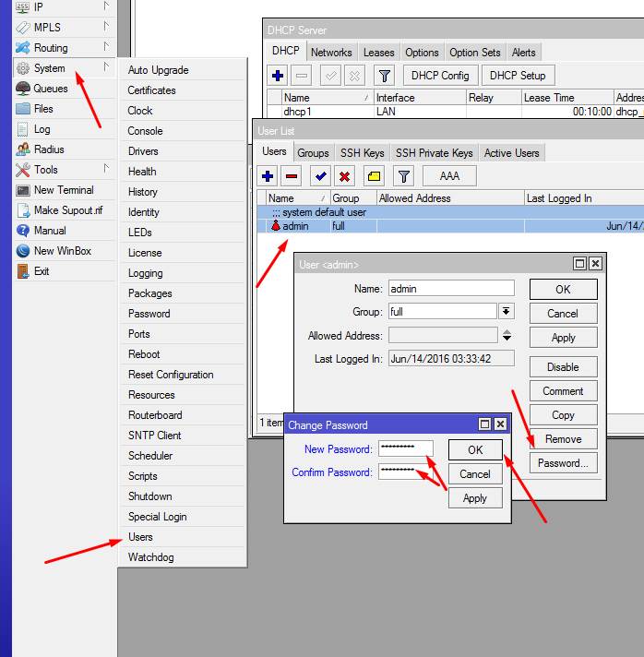Select Users from the System menu

tap(140, 537)
